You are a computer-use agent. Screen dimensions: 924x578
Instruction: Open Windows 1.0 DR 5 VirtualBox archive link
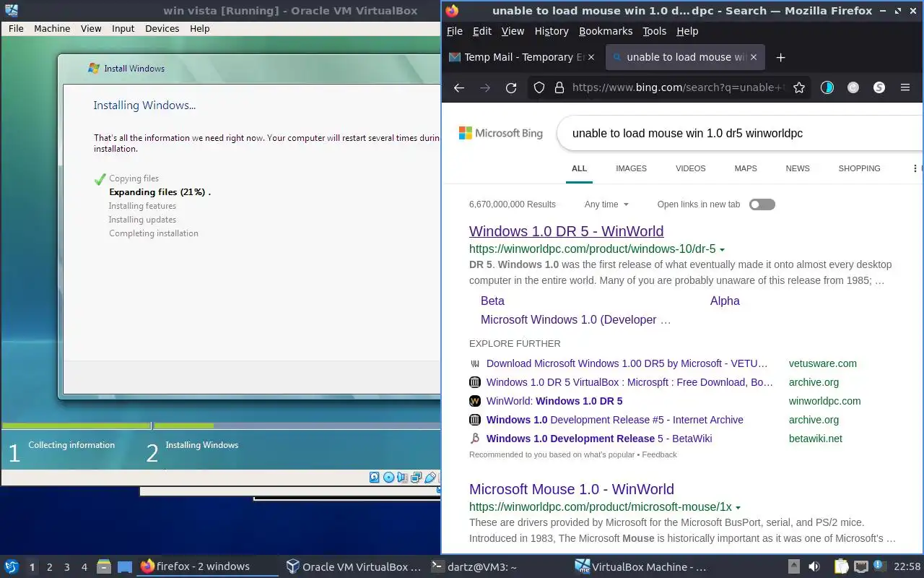click(x=629, y=382)
